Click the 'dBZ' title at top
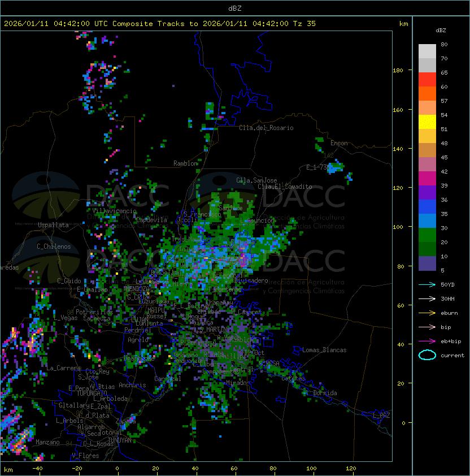The height and width of the screenshot is (476, 470). [235, 8]
